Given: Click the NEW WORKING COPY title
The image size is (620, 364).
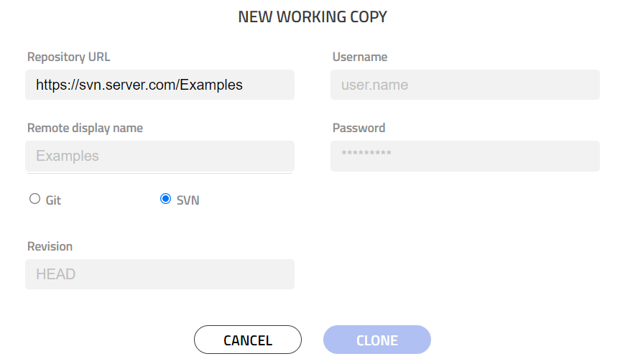Looking at the screenshot, I should pyautogui.click(x=313, y=17).
